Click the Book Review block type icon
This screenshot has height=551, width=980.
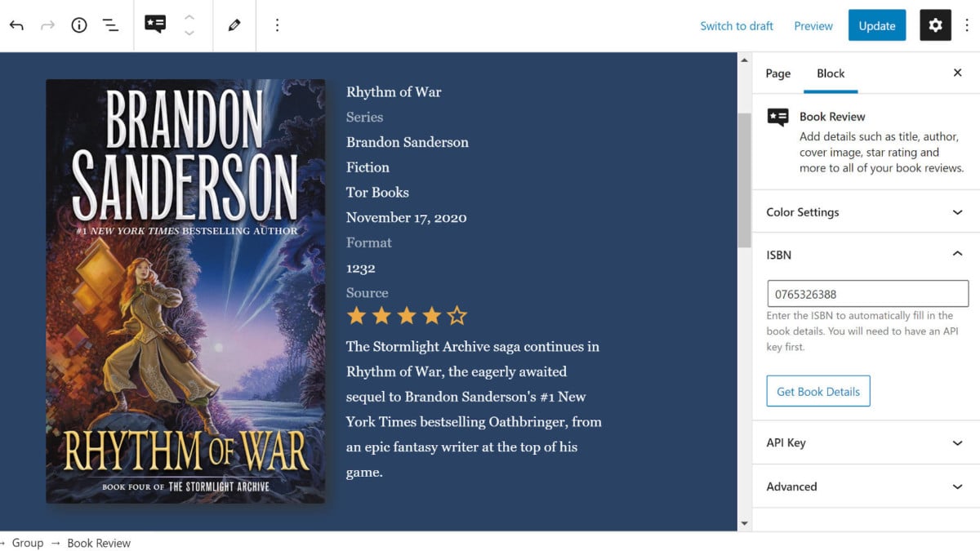click(155, 24)
